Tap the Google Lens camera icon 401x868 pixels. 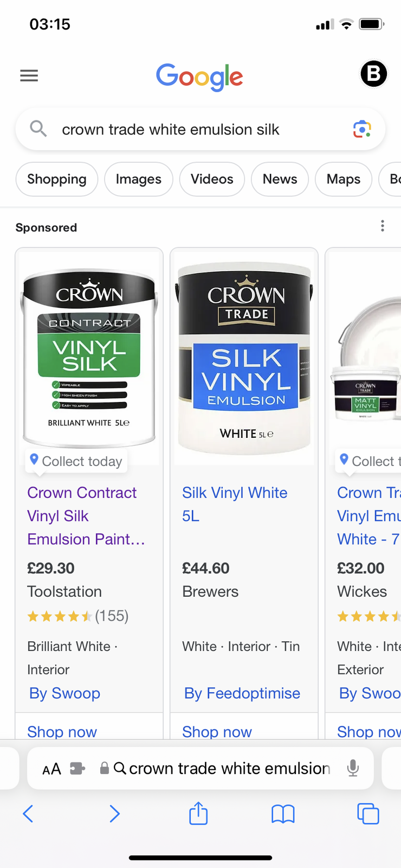click(x=362, y=129)
